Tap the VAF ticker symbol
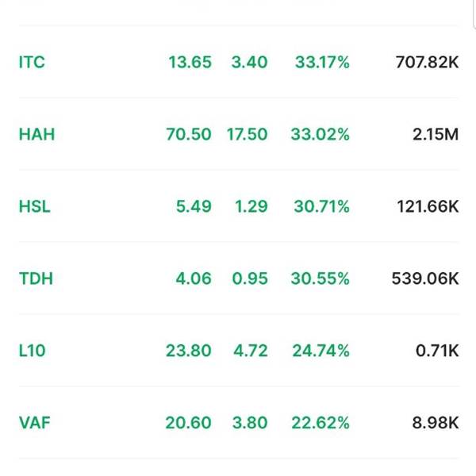The width and height of the screenshot is (476, 476). (x=35, y=423)
